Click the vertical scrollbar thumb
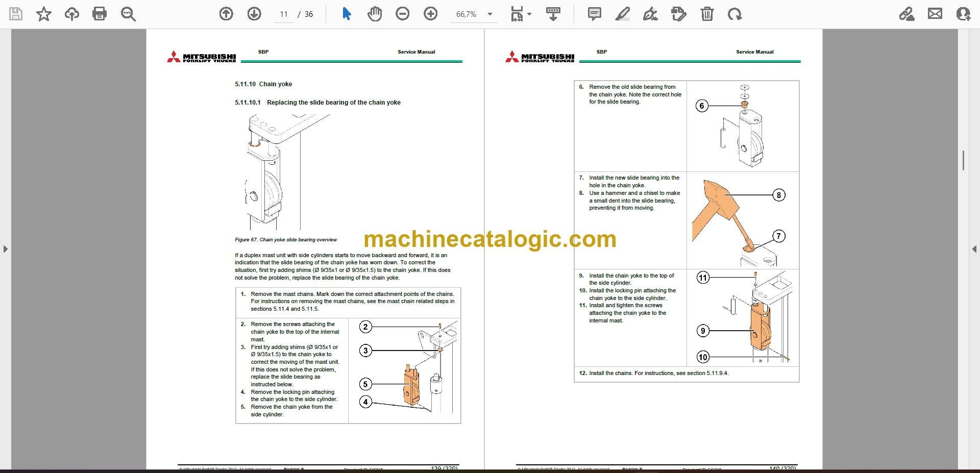This screenshot has height=473, width=980. [x=963, y=160]
